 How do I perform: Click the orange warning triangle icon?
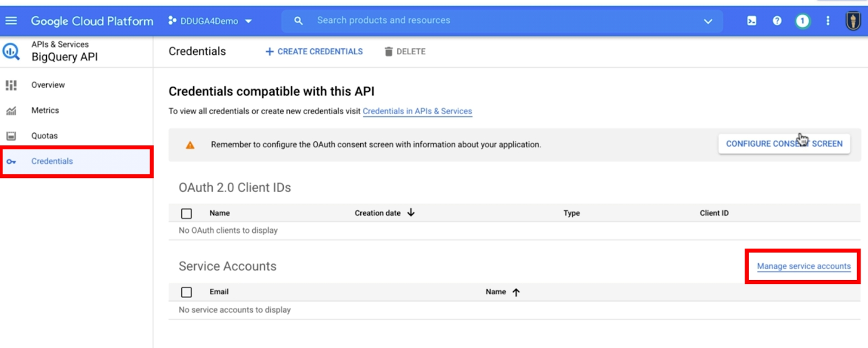click(x=190, y=145)
